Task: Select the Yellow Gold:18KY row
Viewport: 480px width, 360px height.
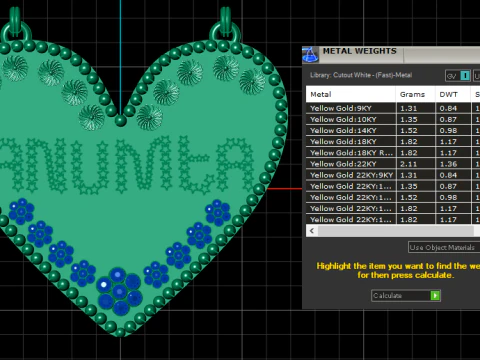Action: pos(393,141)
